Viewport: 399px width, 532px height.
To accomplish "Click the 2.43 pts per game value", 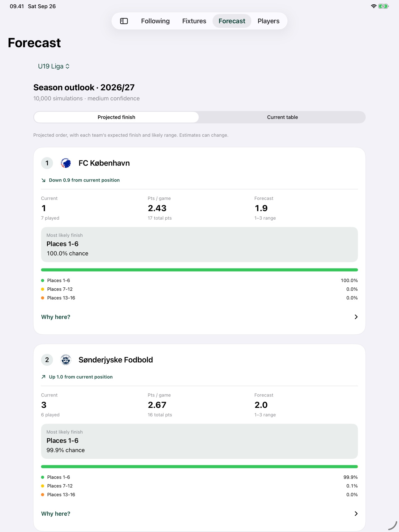I will coord(157,208).
